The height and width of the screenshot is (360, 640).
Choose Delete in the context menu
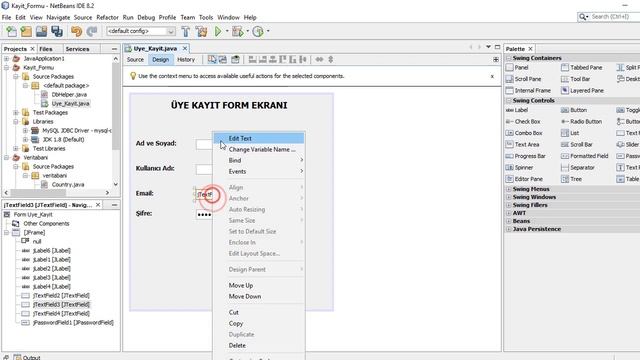tap(259, 345)
